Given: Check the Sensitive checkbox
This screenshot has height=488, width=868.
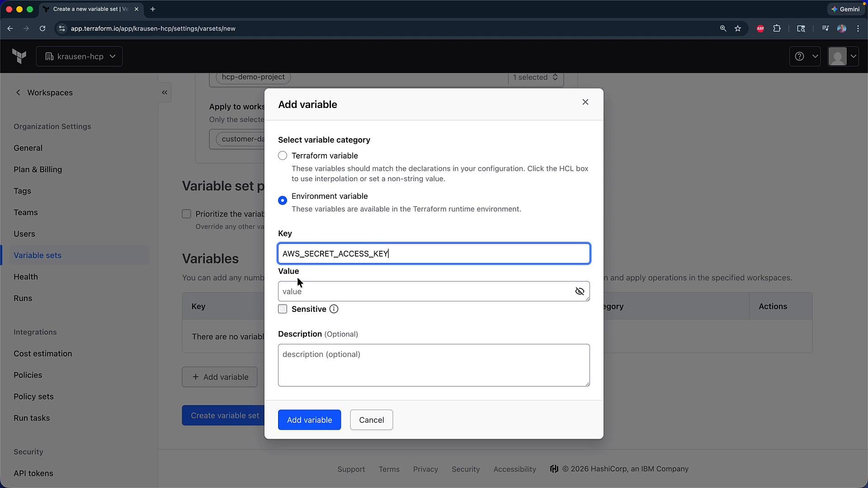Looking at the screenshot, I should click(x=283, y=309).
